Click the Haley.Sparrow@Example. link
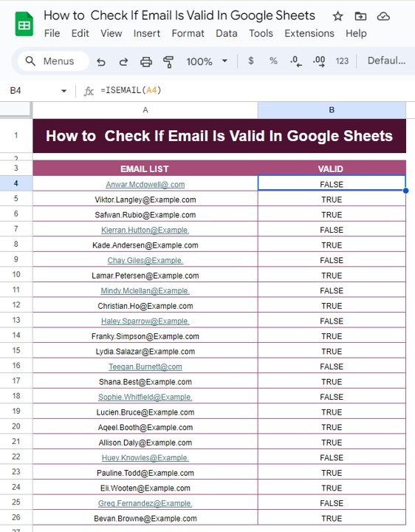Viewport: 415px width, 532px height. point(145,321)
